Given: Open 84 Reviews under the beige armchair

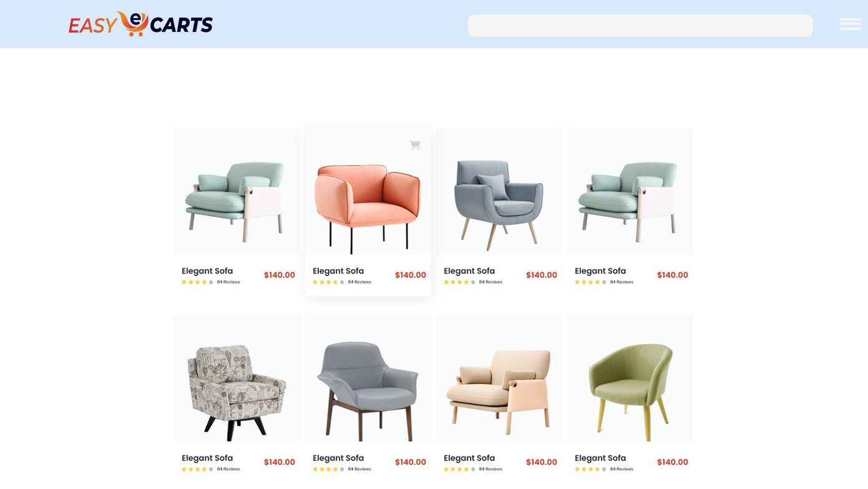Looking at the screenshot, I should tap(490, 469).
